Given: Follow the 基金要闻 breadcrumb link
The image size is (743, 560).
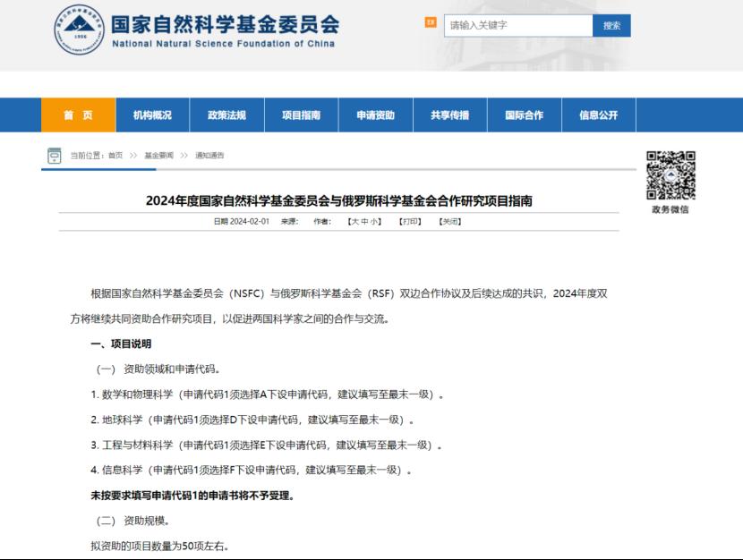Looking at the screenshot, I should tap(158, 156).
